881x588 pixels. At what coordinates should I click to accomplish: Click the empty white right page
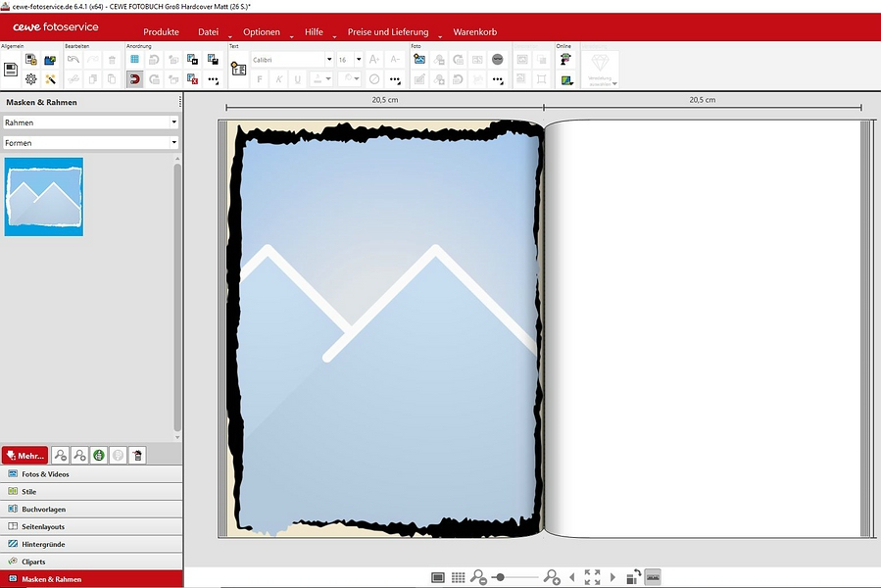[703, 329]
